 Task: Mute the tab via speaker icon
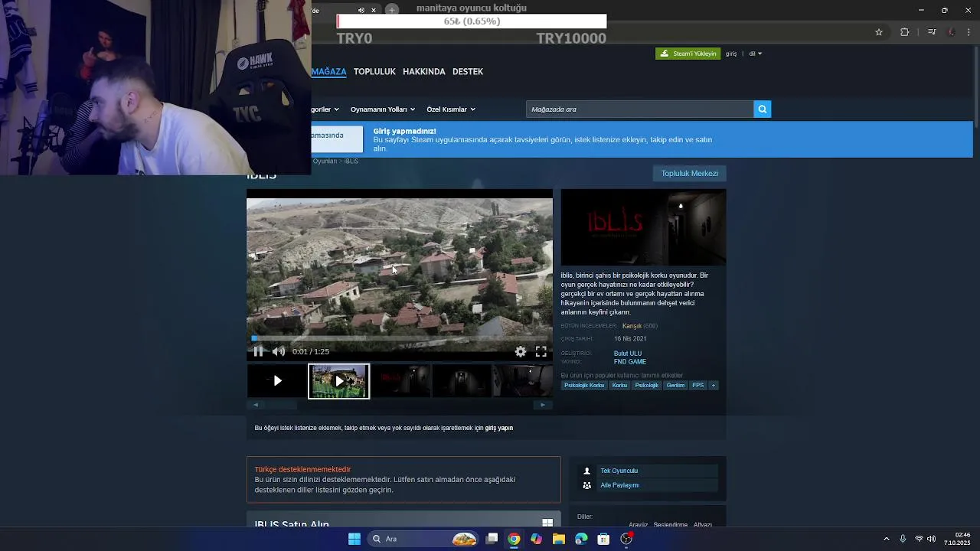[361, 10]
